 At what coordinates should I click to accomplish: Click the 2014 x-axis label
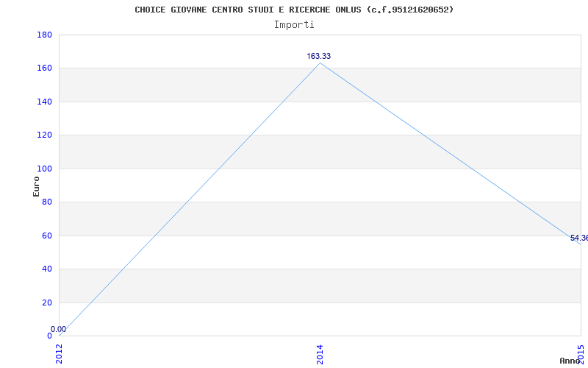[320, 354]
